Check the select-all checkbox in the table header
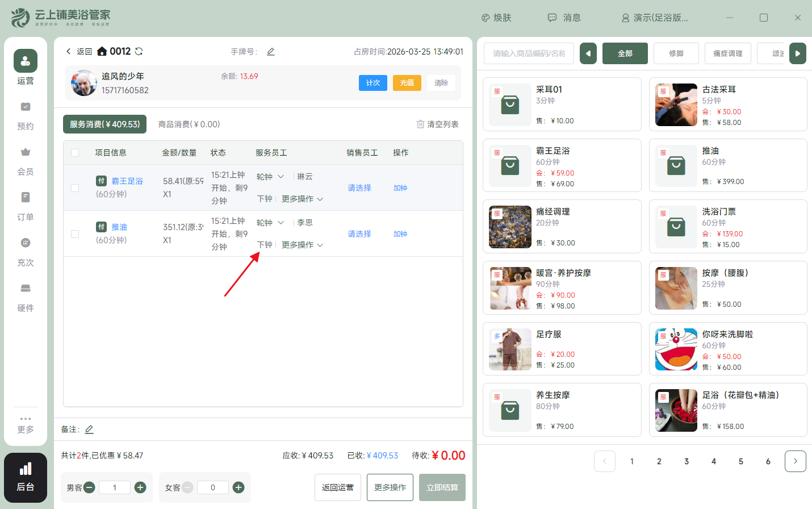The image size is (812, 509). click(x=74, y=152)
